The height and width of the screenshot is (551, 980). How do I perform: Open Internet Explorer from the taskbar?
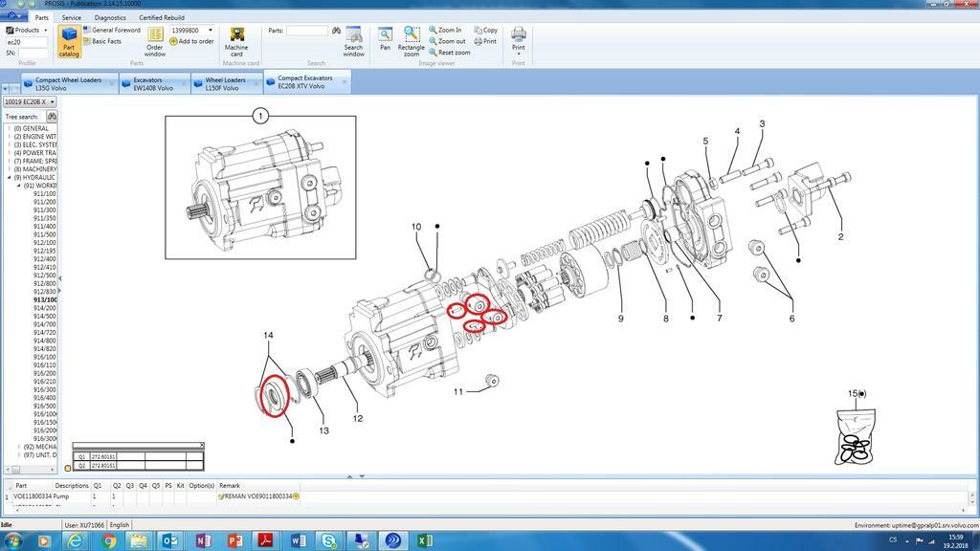[75, 540]
